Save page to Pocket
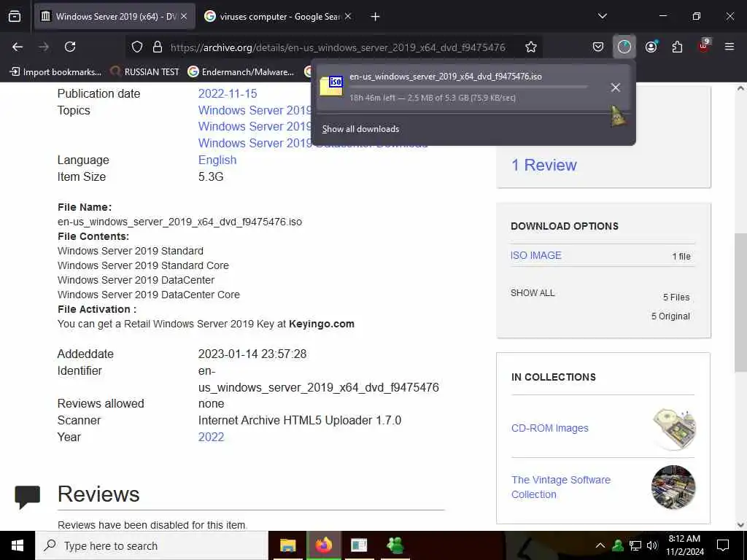747x560 pixels. (x=598, y=47)
